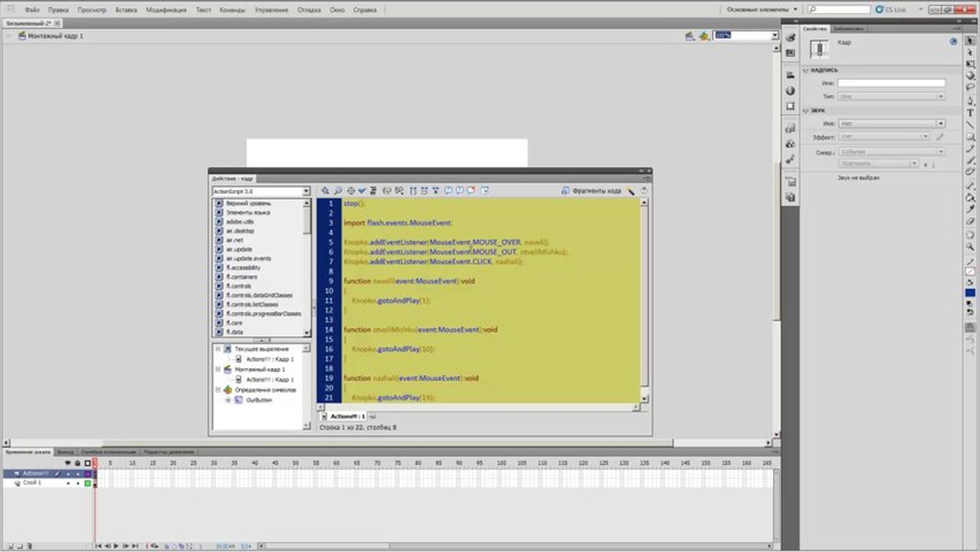Switch to the Библиотека tab

click(x=847, y=28)
